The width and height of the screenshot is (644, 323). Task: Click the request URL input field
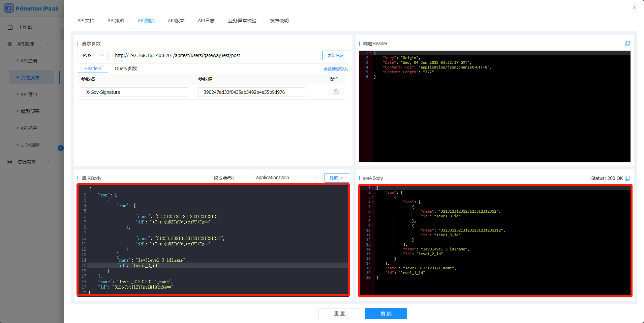[x=215, y=55]
